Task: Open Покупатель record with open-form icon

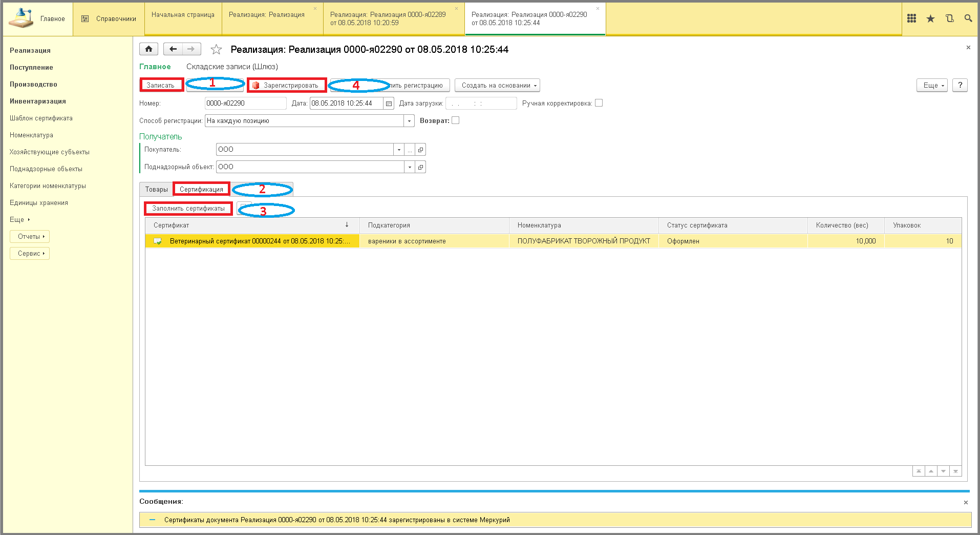Action: click(420, 150)
